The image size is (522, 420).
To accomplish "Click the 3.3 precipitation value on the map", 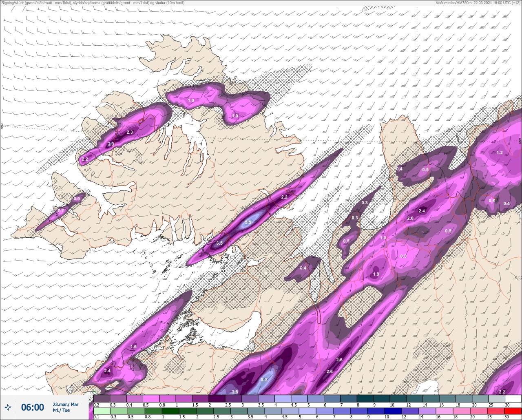I will point(111,144).
